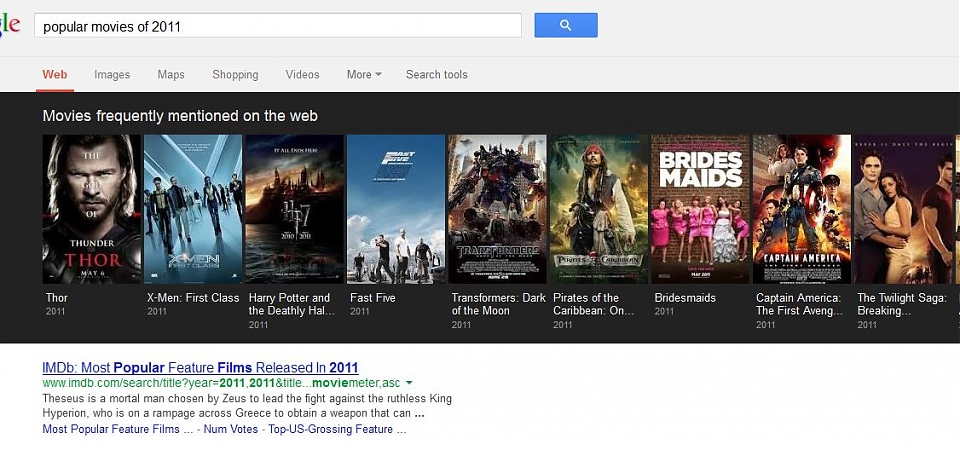
Task: Open the Shopping tab
Action: 235,75
